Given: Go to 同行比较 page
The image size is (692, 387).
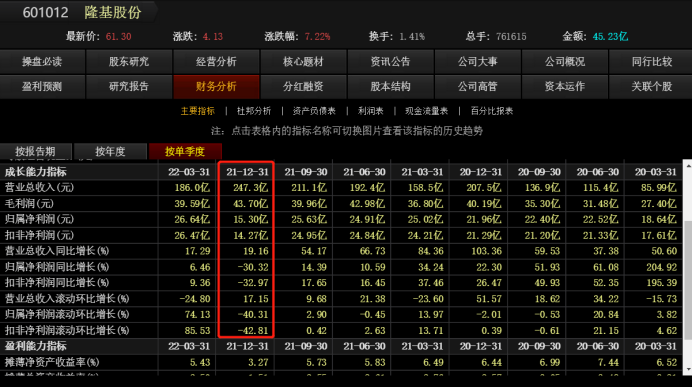Looking at the screenshot, I should 651,61.
